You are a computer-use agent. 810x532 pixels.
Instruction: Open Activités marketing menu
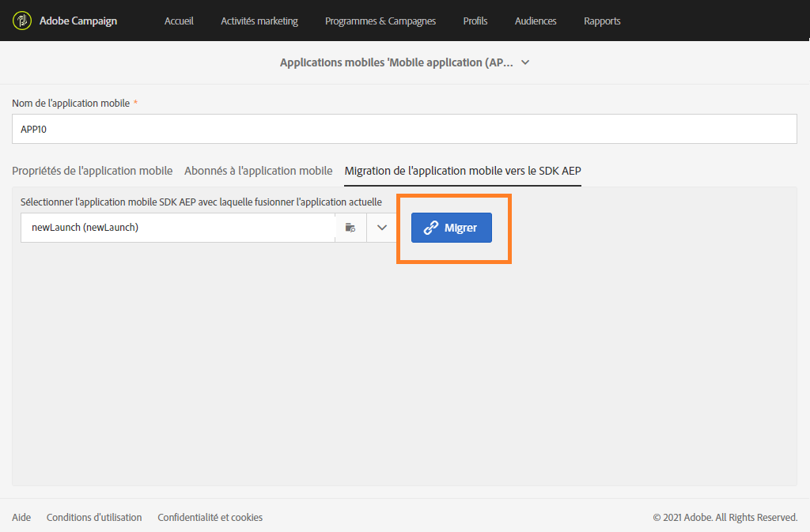pos(259,21)
